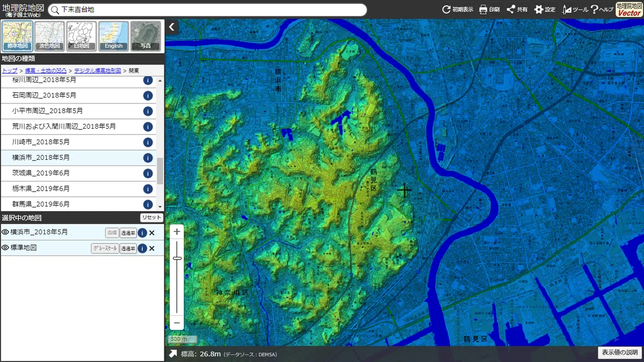The height and width of the screenshot is (362, 644).
Task: Show info for 川崎市_2018年5月
Action: [x=148, y=142]
